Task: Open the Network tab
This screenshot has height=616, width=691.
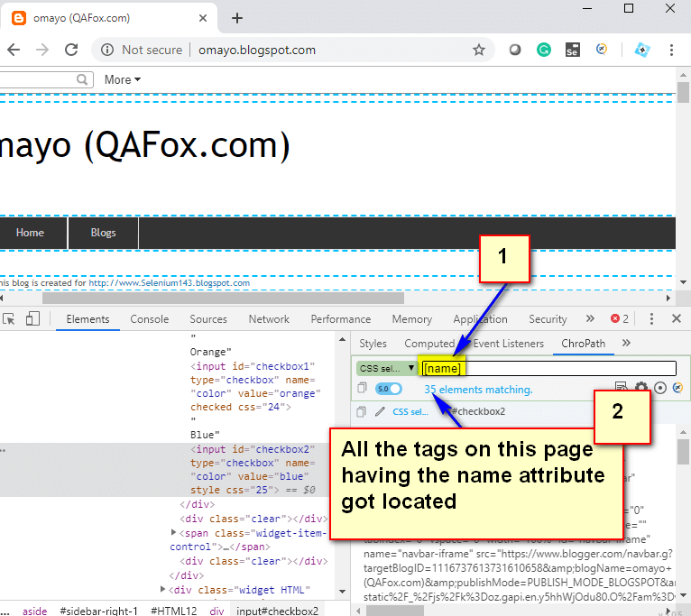Action: coord(269,319)
